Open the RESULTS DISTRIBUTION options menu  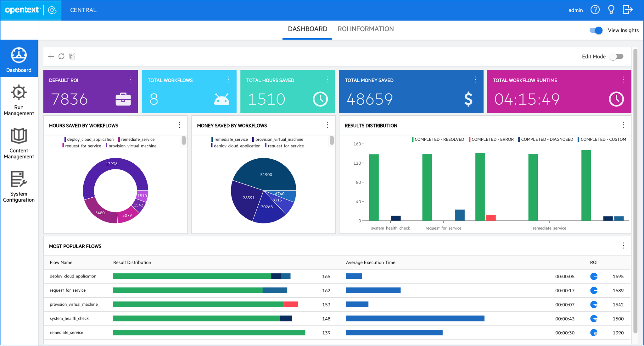623,125
